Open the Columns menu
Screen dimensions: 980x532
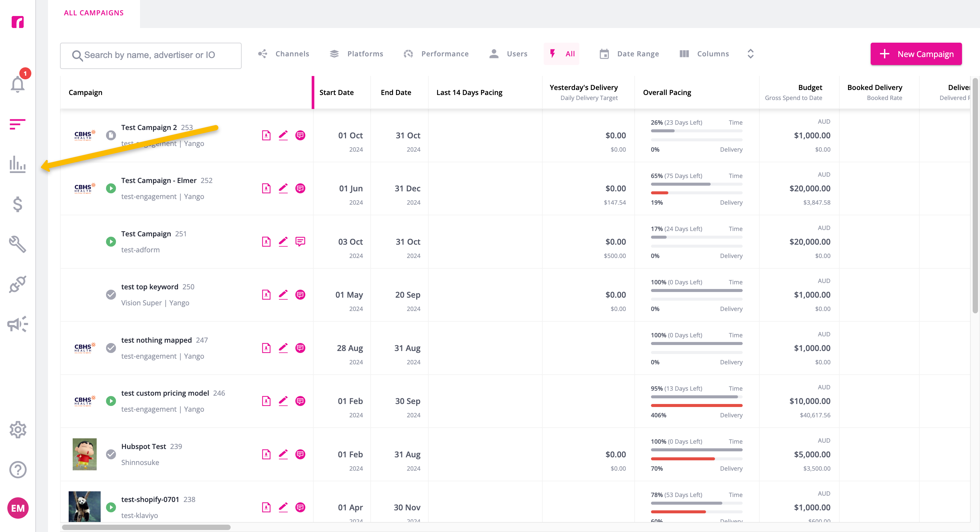pos(704,54)
